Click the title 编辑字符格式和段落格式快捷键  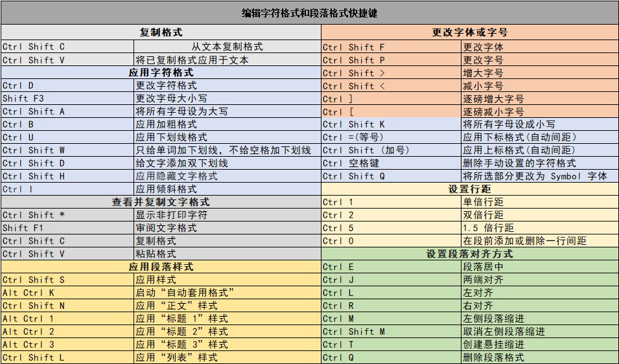point(310,13)
